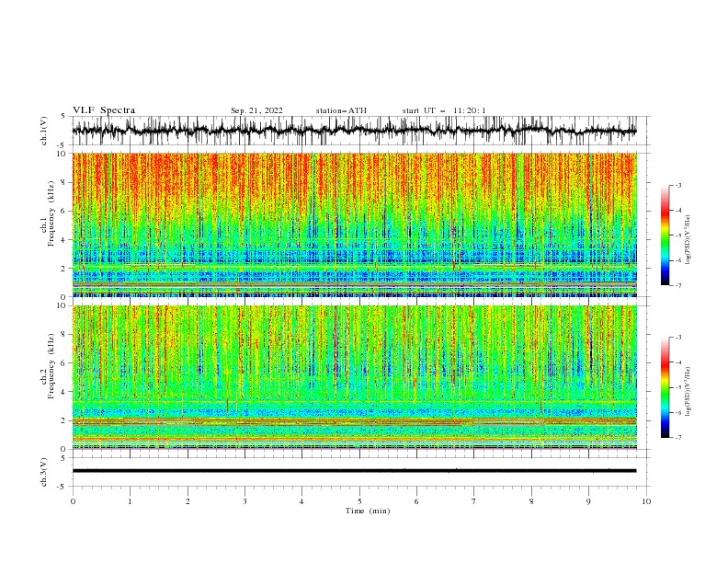
Task: Click the ch.2 spectrogram panel
Action: (x=355, y=377)
